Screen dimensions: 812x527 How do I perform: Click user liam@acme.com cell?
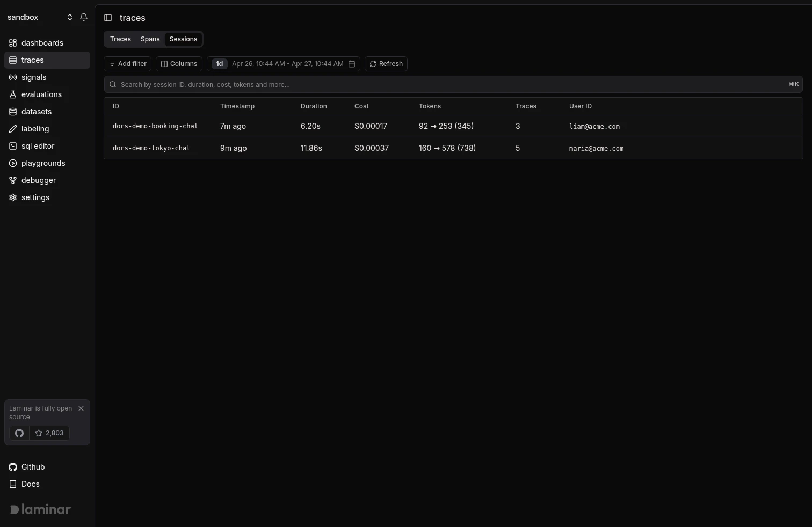[595, 127]
